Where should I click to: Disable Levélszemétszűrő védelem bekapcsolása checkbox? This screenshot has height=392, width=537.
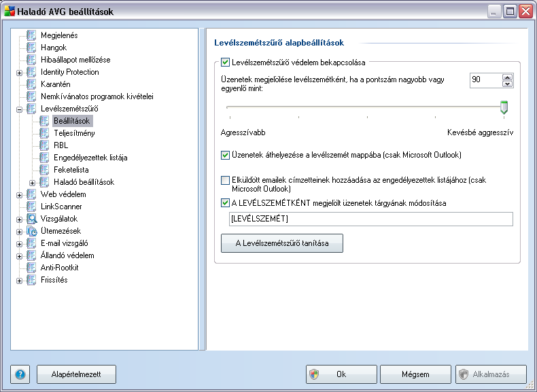pos(225,63)
